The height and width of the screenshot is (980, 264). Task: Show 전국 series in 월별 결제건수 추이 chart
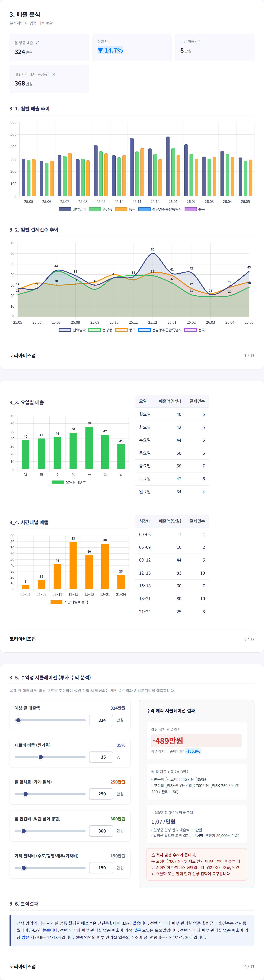pyautogui.click(x=195, y=330)
